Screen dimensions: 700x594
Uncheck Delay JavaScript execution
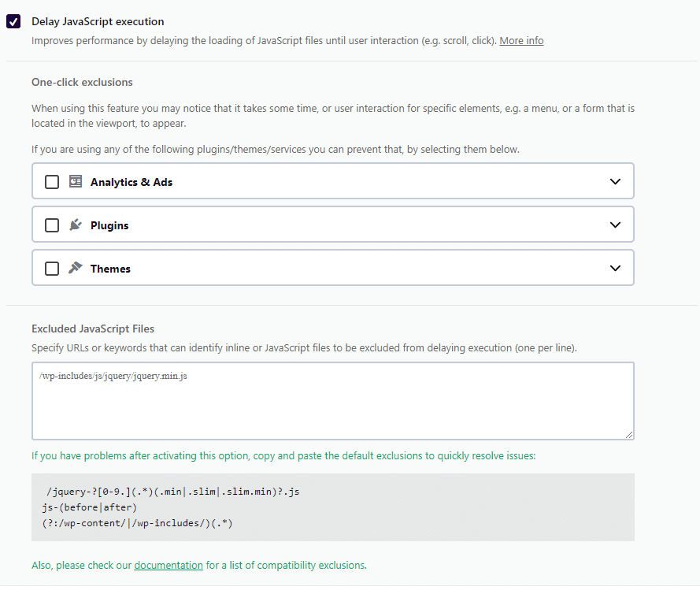click(x=12, y=21)
